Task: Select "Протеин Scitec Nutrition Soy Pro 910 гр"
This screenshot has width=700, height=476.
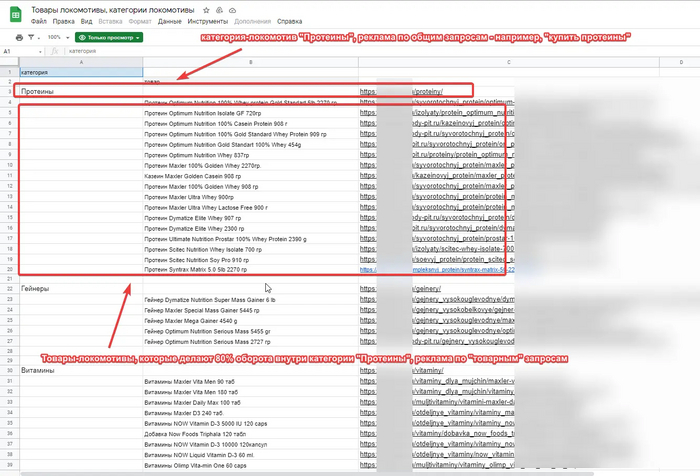Action: point(250,260)
